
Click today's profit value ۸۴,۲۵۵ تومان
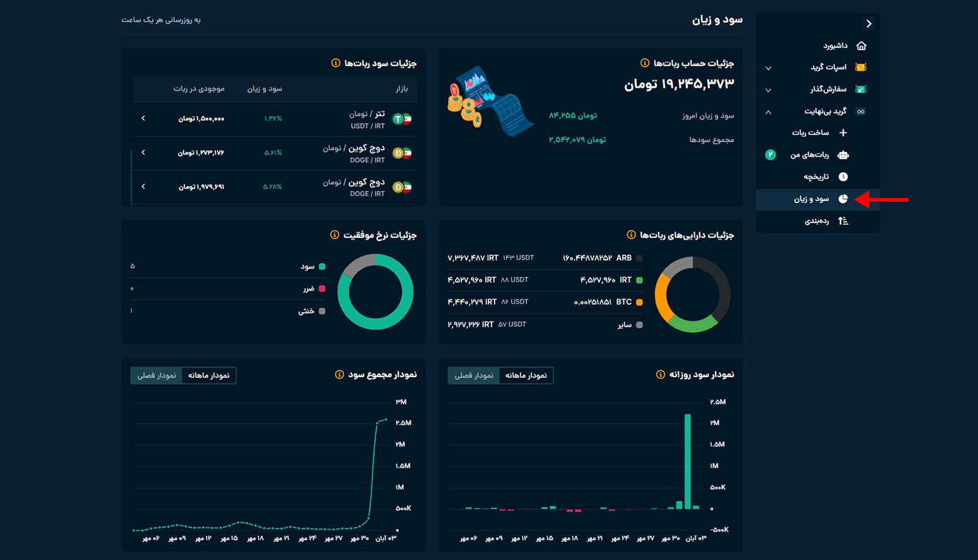[573, 115]
